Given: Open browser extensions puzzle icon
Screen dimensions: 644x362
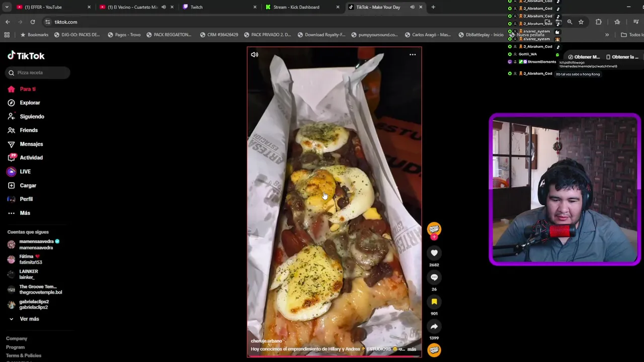Looking at the screenshot, I should click(x=598, y=22).
